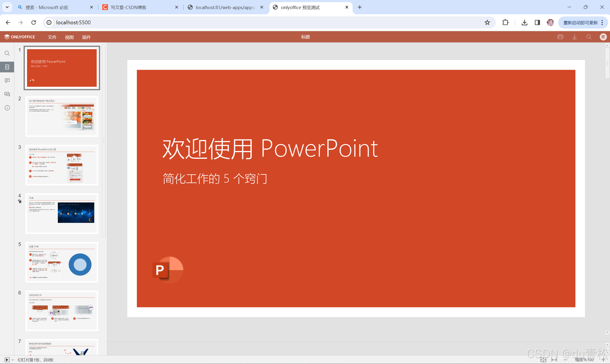Click the document title 标题 in header

click(306, 37)
